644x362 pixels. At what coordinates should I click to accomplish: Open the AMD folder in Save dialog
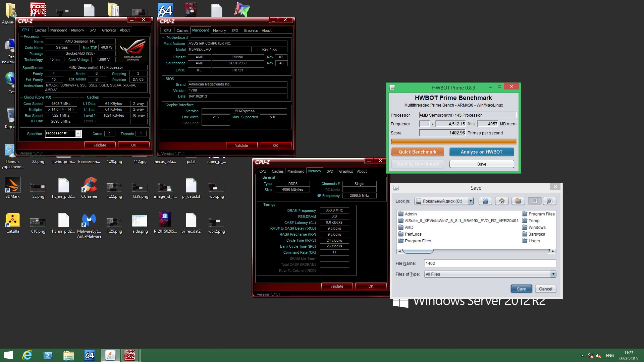pos(406,227)
